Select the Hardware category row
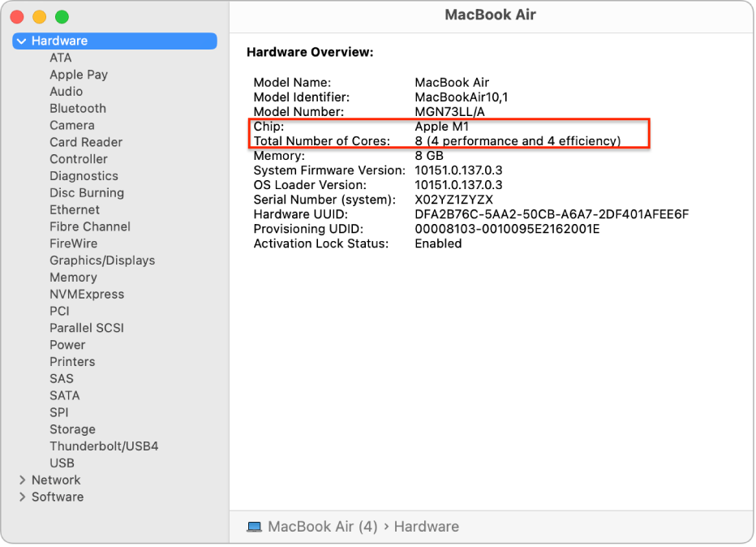The image size is (756, 547). [114, 41]
